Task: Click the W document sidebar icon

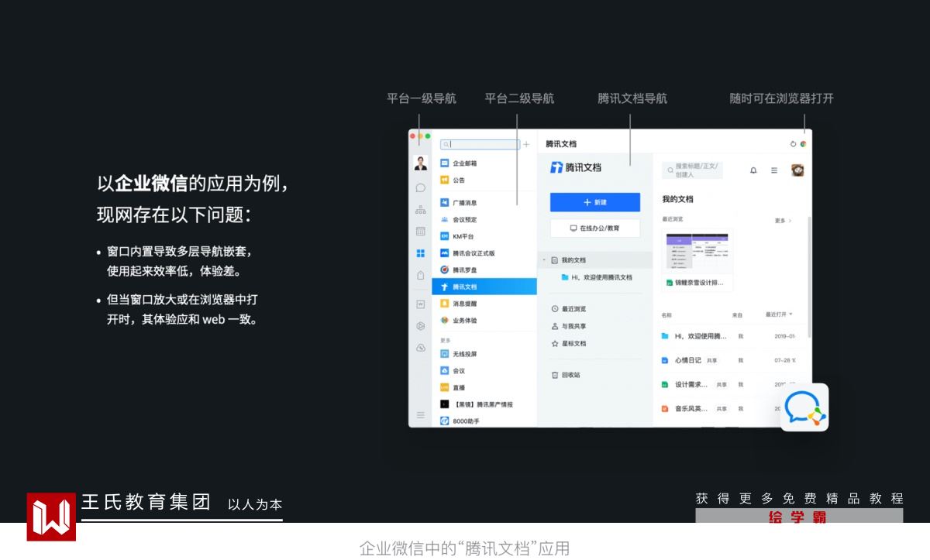Action: (x=421, y=304)
